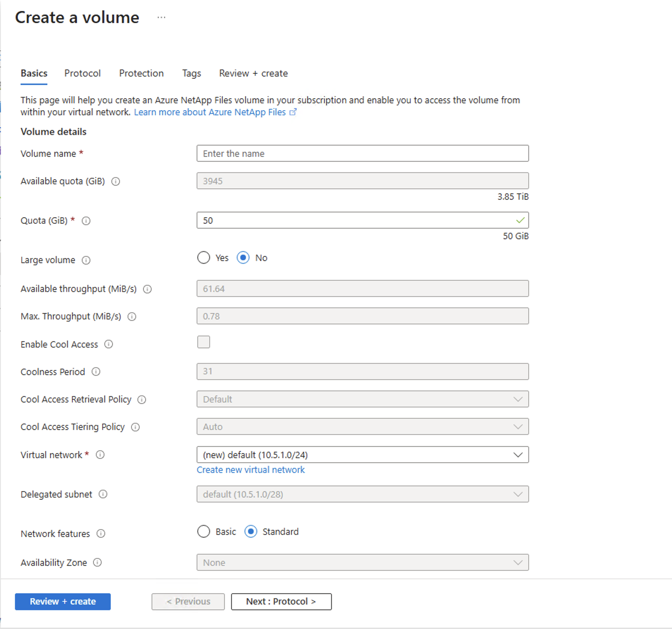Image resolution: width=672 pixels, height=629 pixels.
Task: Click the Quota (GiB) input field
Action: tap(362, 220)
